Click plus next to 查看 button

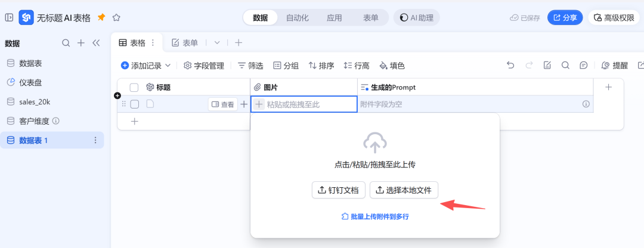pos(244,104)
